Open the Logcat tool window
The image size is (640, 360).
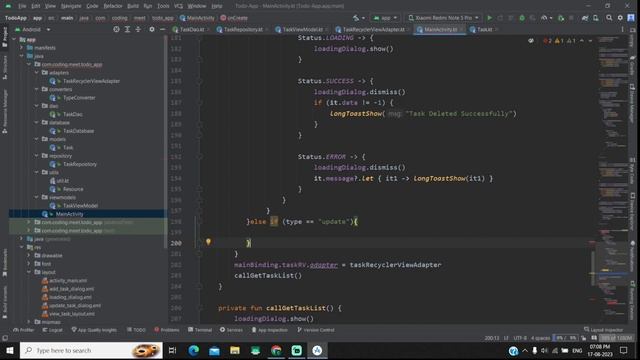(x=53, y=330)
